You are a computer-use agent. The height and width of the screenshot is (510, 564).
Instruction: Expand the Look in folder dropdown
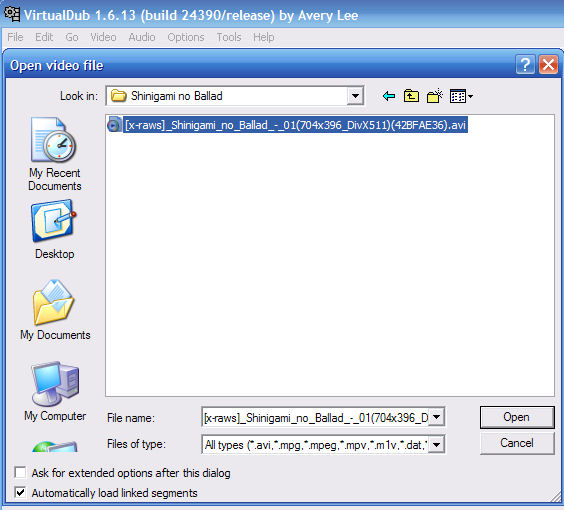pyautogui.click(x=355, y=96)
